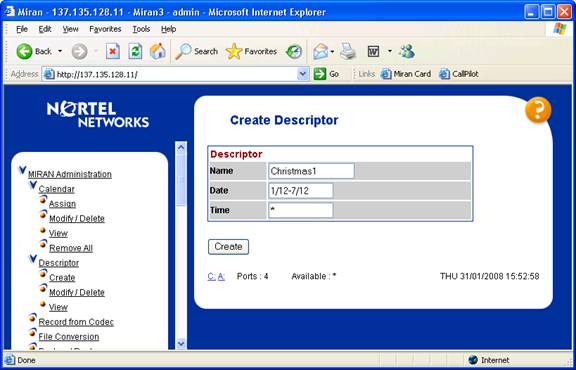
Task: Click the Nortel Networks logo
Action: (x=98, y=114)
